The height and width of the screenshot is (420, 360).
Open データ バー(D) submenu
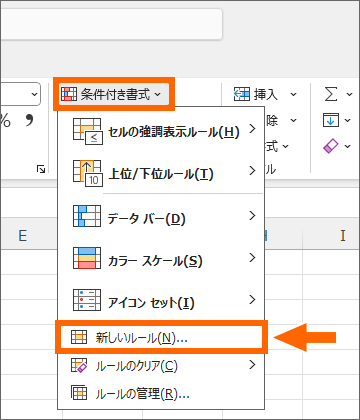pyautogui.click(x=161, y=217)
